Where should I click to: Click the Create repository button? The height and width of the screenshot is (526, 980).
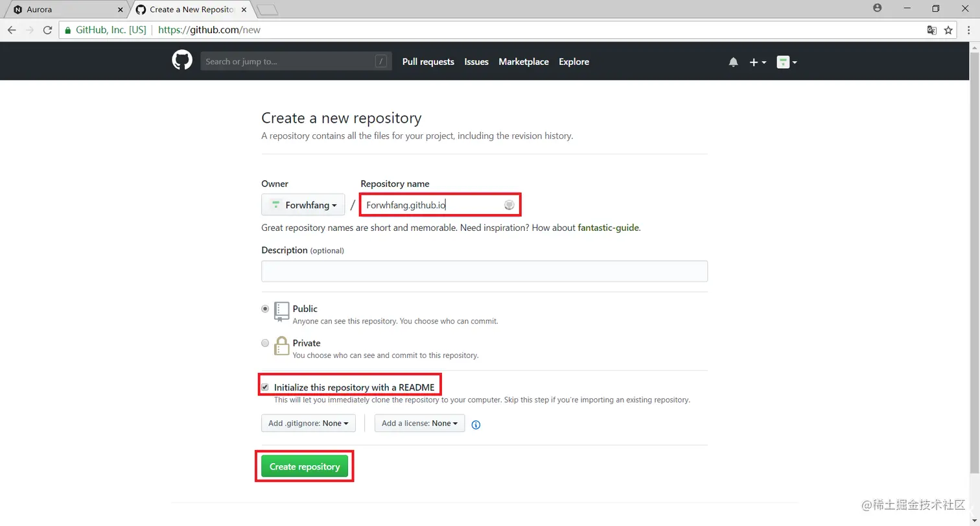pyautogui.click(x=305, y=466)
